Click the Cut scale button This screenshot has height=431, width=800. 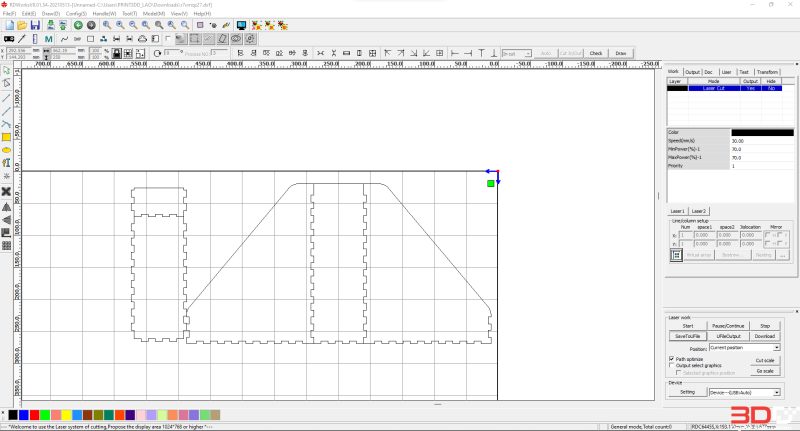765,361
